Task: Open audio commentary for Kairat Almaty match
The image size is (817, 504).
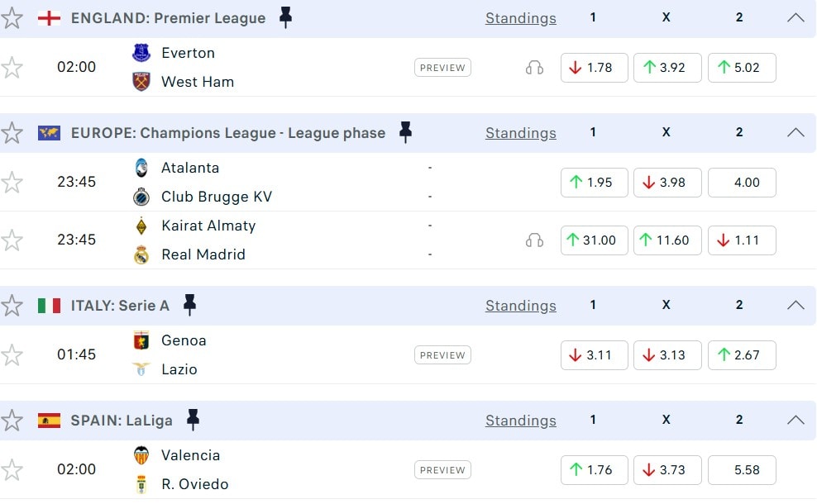Action: point(534,240)
